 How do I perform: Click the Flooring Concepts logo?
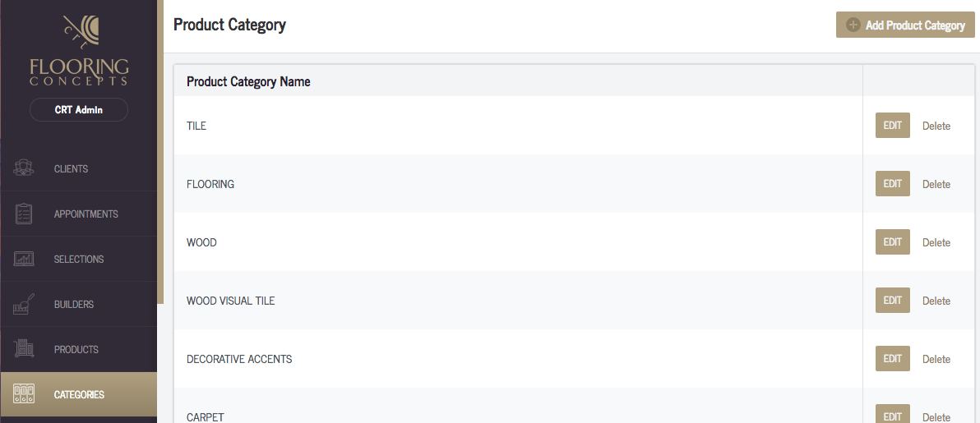click(79, 50)
